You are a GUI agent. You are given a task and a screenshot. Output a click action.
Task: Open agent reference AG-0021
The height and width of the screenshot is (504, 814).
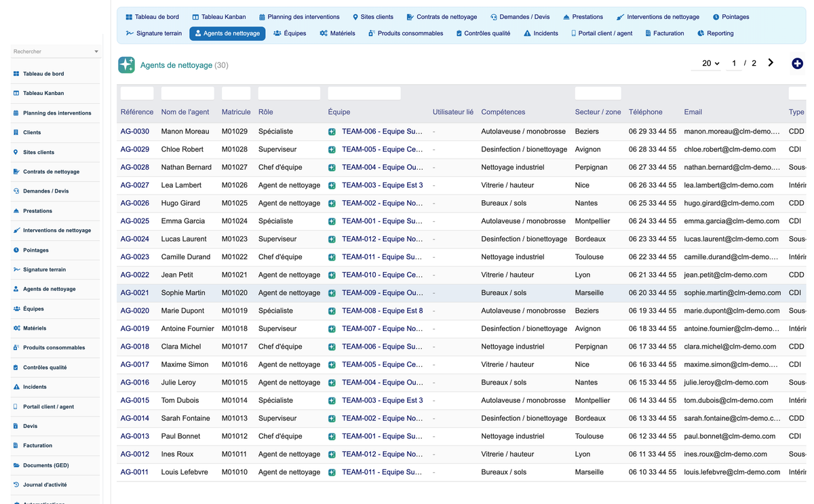(135, 293)
